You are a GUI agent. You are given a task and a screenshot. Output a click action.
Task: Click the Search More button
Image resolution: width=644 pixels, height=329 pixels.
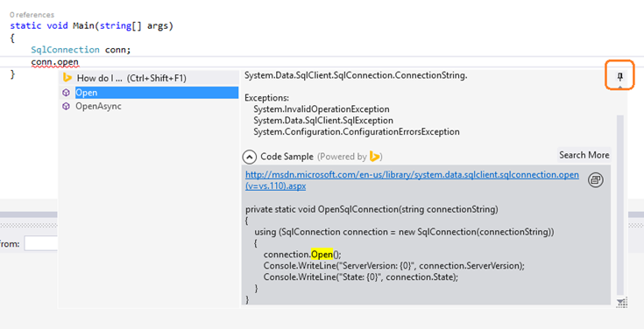(x=584, y=155)
